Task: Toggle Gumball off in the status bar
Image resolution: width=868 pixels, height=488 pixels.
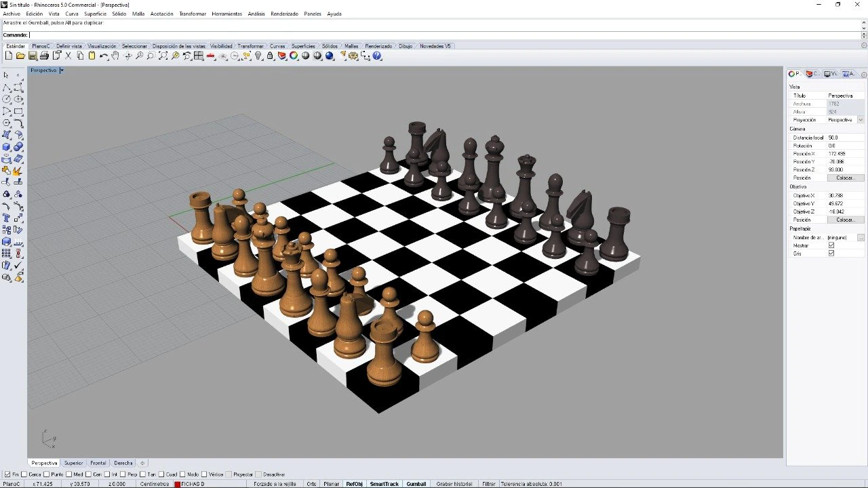Action: point(416,483)
